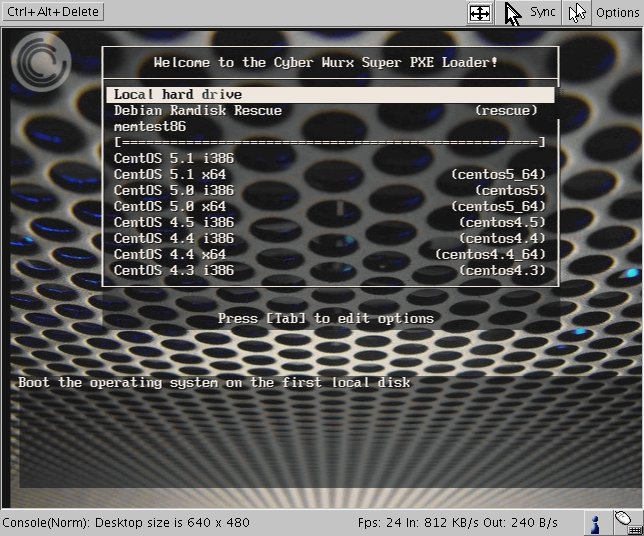
Task: Click the Welcome to Cyber Wurx title
Action: 325,62
